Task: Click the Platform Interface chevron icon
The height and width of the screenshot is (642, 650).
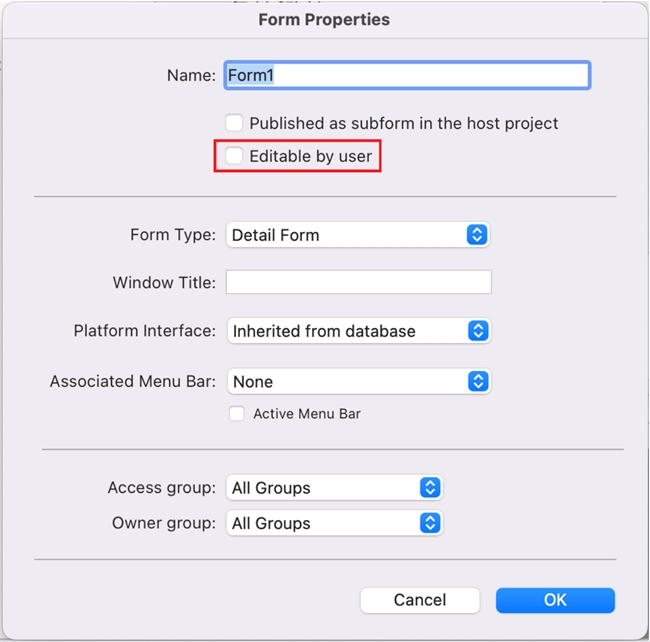Action: click(478, 331)
